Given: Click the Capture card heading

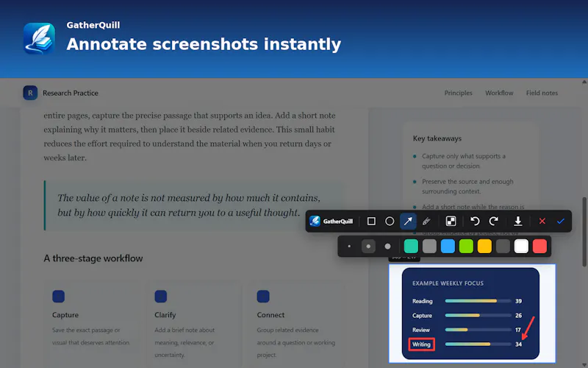Looking at the screenshot, I should tap(65, 315).
